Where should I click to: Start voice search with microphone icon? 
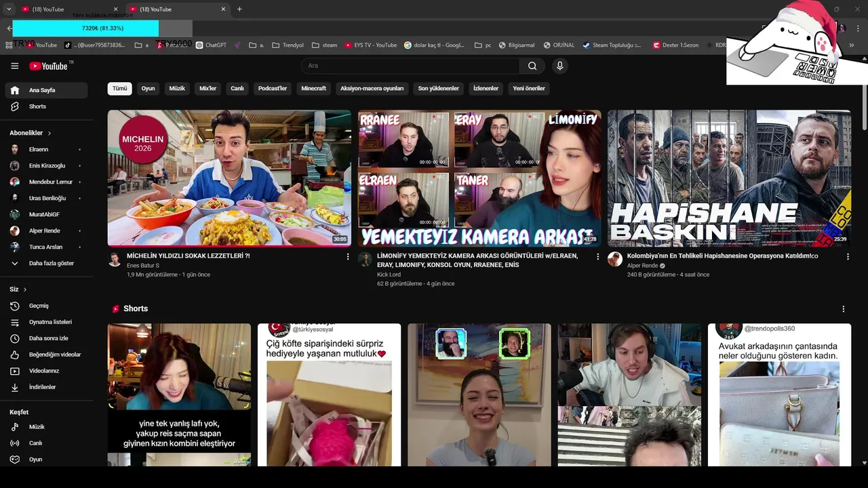click(x=559, y=66)
